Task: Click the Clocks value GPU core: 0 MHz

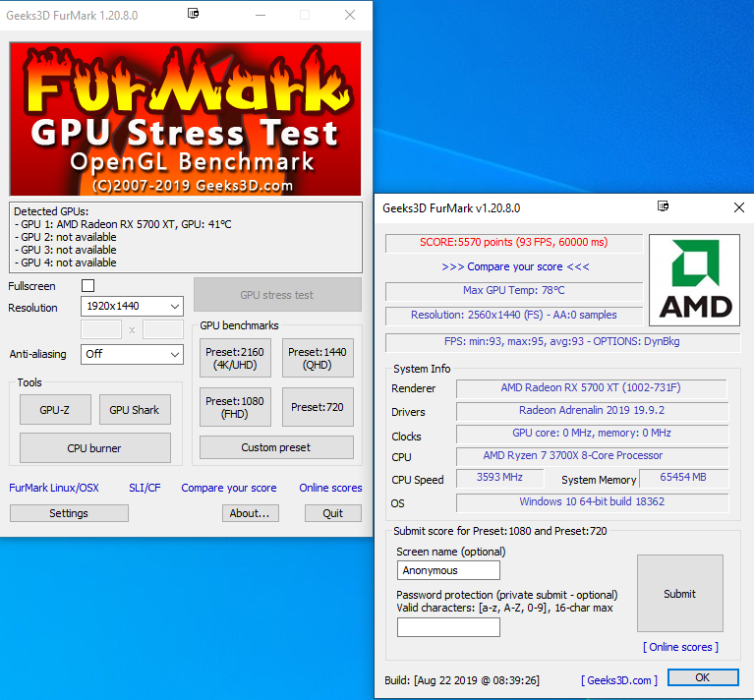Action: (x=592, y=433)
